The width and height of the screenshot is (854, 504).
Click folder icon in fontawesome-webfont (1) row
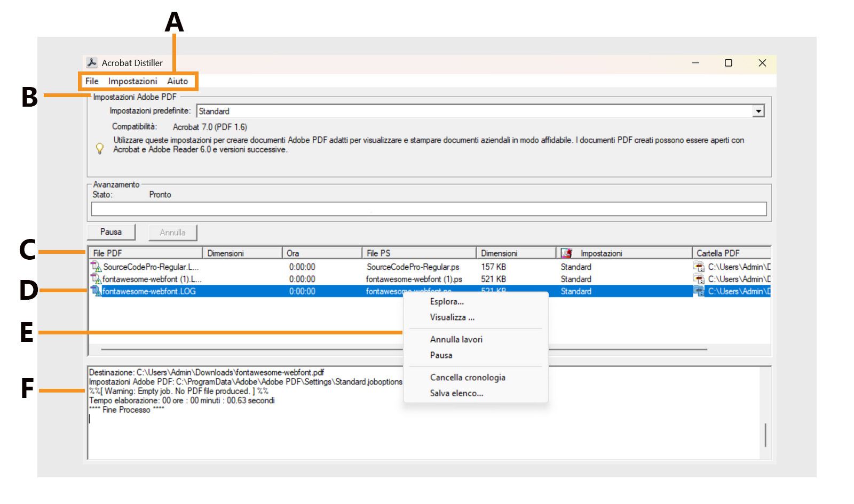[x=699, y=279]
